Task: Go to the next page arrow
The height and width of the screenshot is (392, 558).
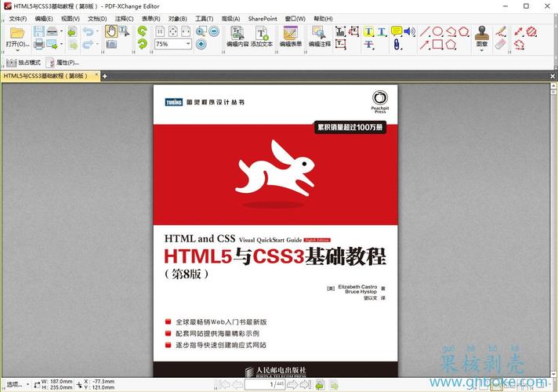Action: coord(292,384)
